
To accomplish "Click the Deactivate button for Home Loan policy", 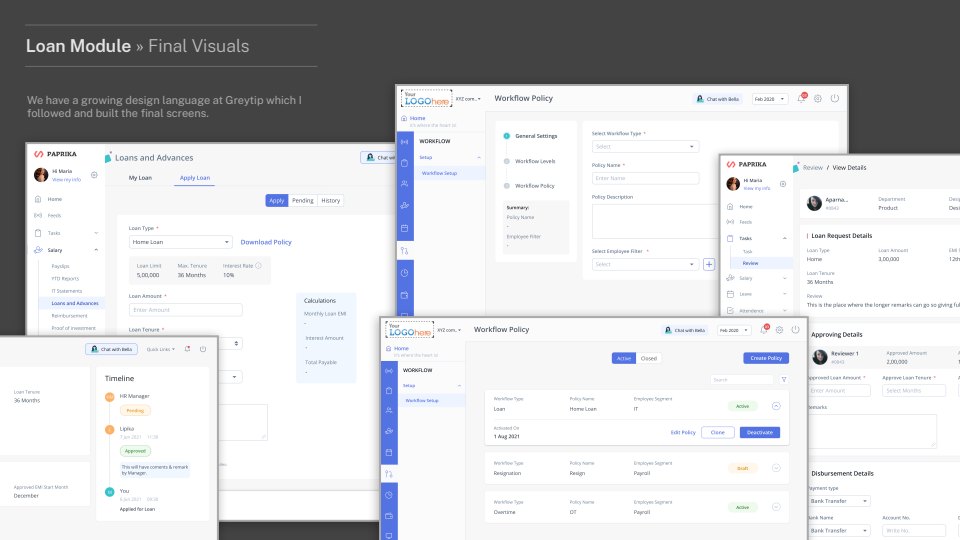I will [x=759, y=432].
